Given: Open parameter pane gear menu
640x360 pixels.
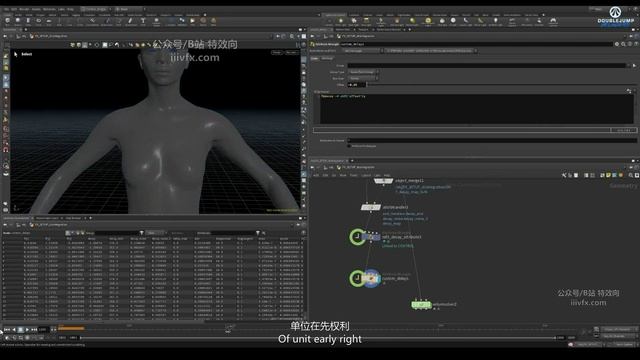Looking at the screenshot, I should coord(617,44).
